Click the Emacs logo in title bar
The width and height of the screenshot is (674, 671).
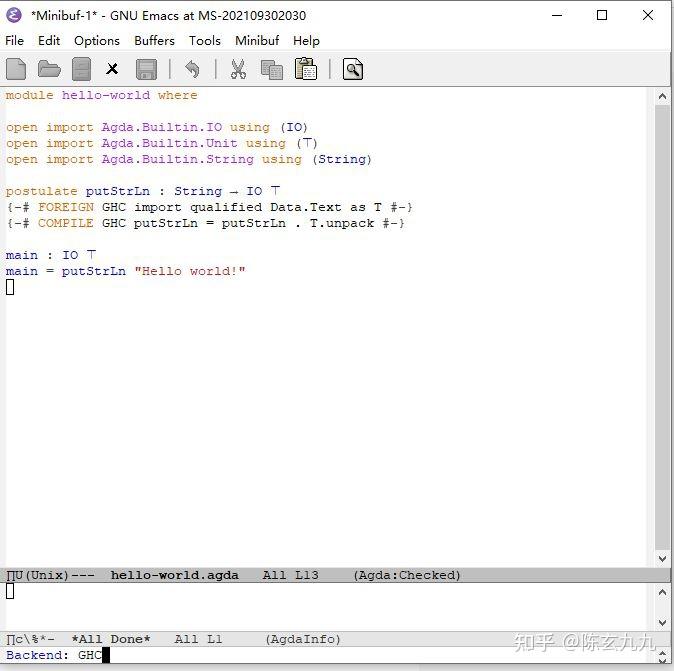(14, 15)
